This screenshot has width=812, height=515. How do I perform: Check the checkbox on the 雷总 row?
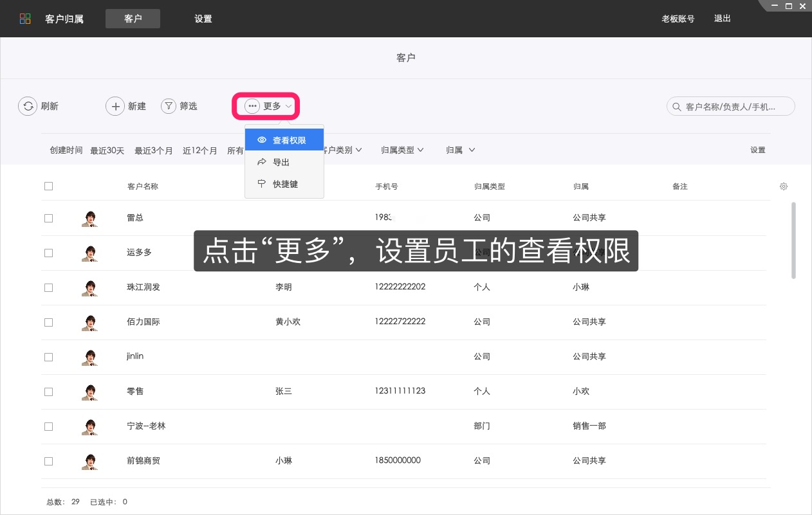[48, 218]
